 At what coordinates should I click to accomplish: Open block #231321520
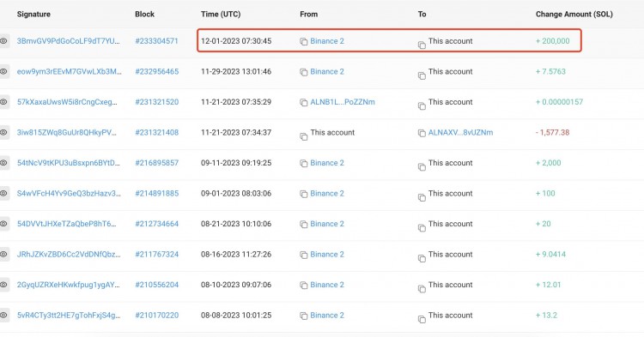tap(157, 102)
